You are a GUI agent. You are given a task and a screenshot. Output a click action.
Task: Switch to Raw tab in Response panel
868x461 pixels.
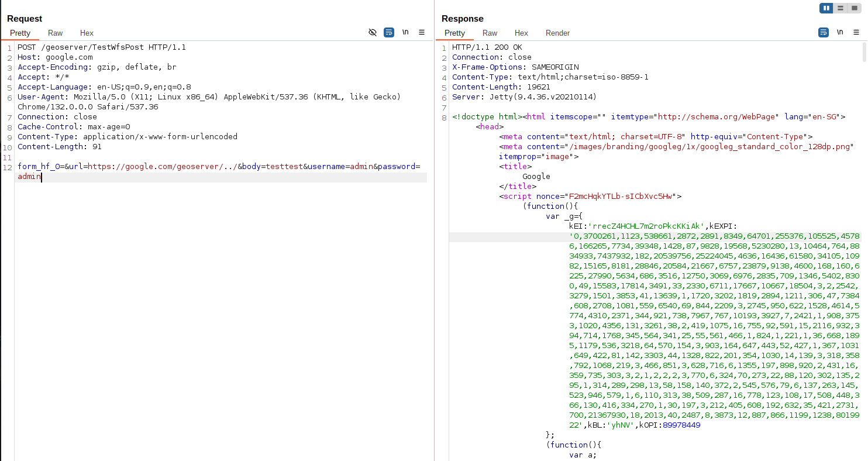(x=490, y=33)
